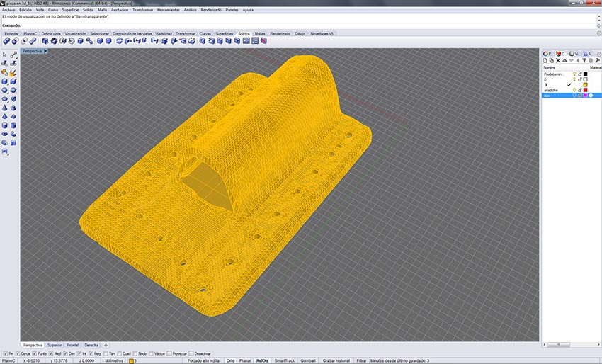This screenshot has width=602, height=364.
Task: Enable the Tan object snap checkbox
Action: (106, 353)
